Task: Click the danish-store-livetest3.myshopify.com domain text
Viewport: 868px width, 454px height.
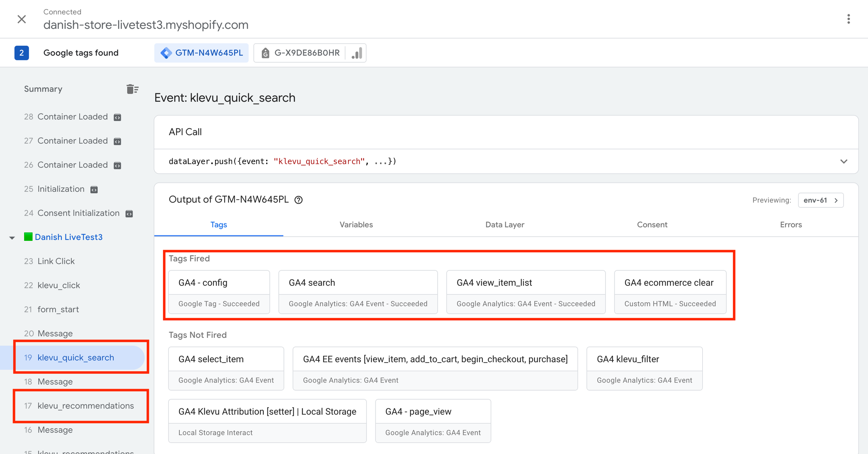Action: 146,25
